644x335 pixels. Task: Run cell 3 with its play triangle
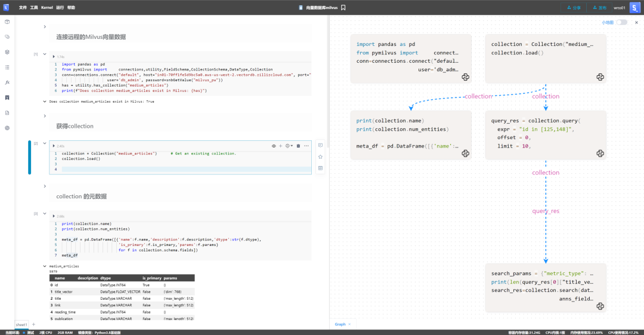coord(54,216)
